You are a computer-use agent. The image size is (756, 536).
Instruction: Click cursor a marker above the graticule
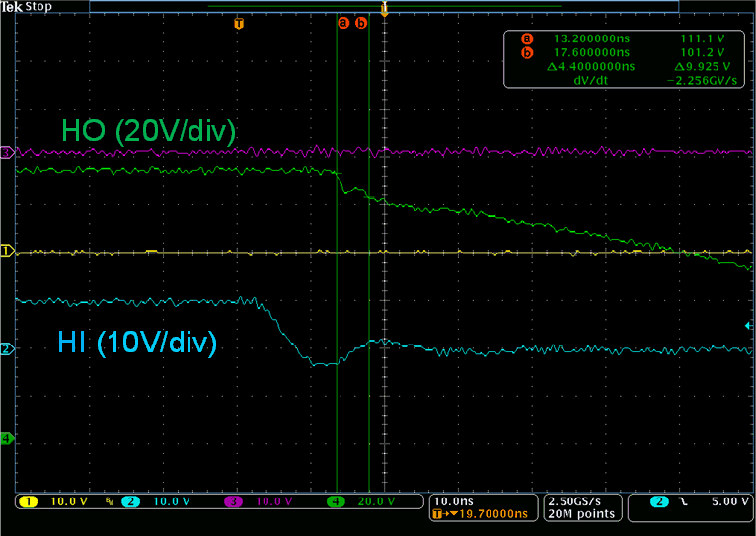click(343, 23)
